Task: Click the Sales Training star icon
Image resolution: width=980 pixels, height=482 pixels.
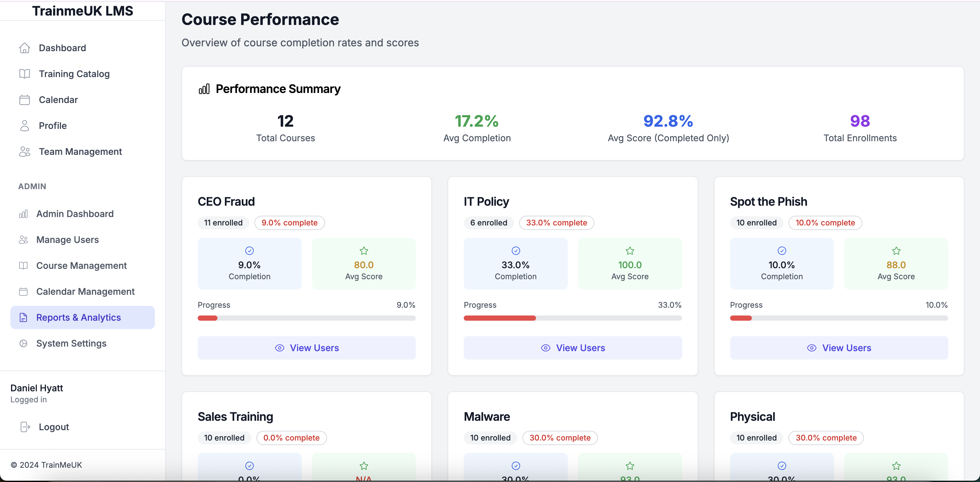Action: coord(364,466)
